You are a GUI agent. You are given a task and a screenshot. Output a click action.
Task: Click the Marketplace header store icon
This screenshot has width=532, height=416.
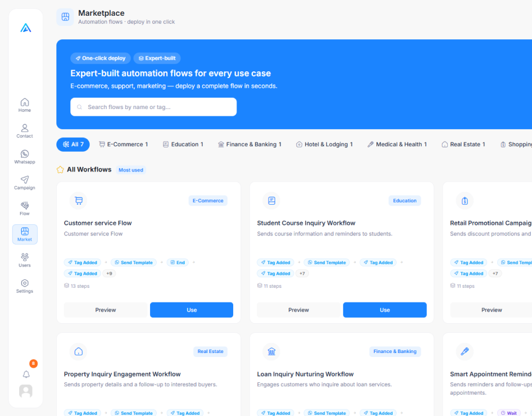coord(65,17)
